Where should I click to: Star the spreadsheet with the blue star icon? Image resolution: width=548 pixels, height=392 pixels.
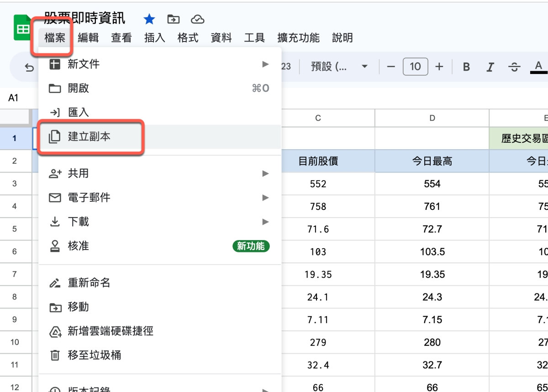(149, 19)
